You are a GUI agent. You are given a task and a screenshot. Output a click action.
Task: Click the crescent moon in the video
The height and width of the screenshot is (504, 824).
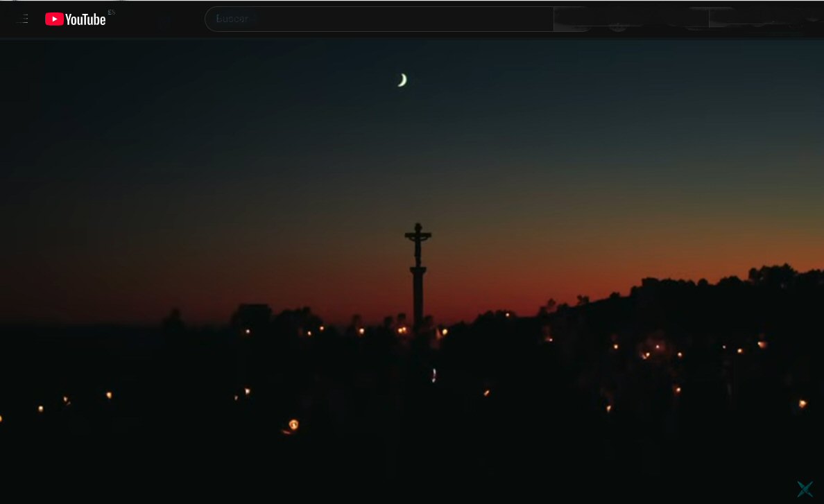402,80
